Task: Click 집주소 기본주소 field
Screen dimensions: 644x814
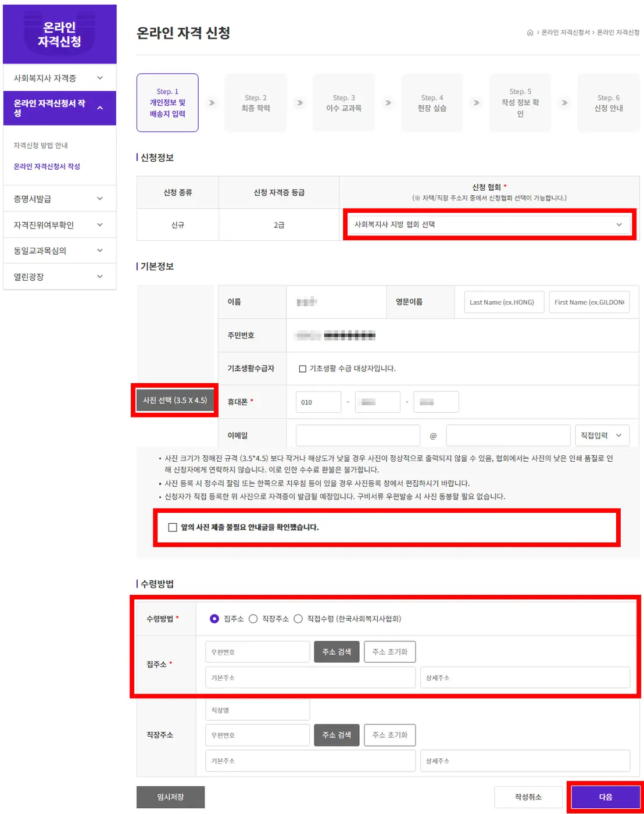Action: tap(310, 677)
